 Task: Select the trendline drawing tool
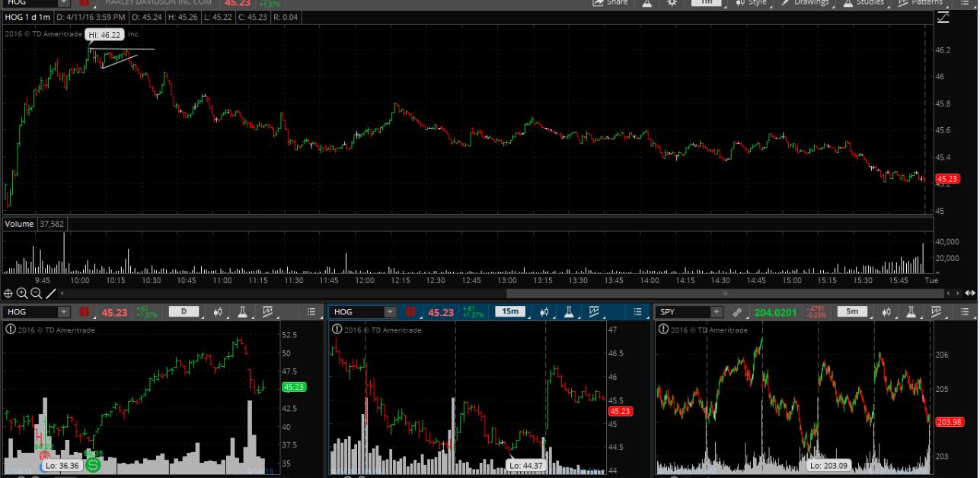pyautogui.click(x=51, y=293)
